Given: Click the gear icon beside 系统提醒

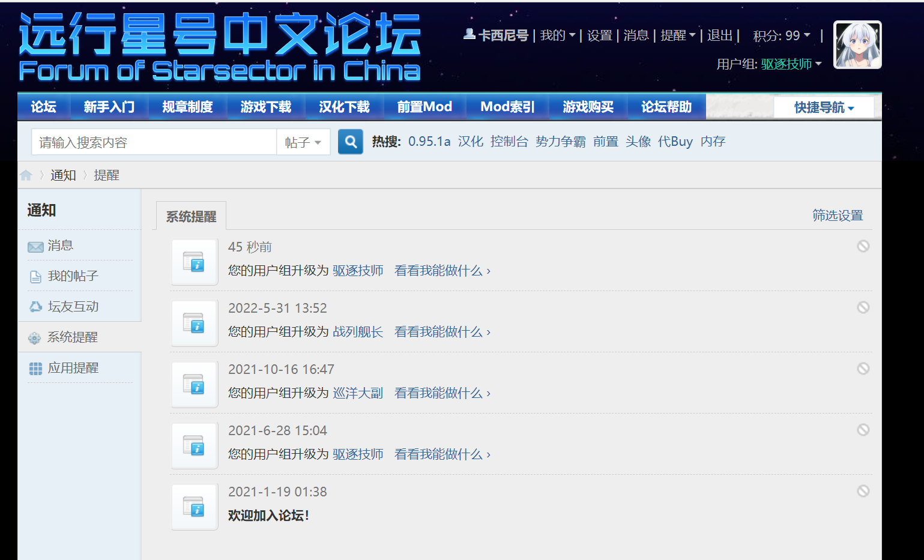Looking at the screenshot, I should coord(35,338).
